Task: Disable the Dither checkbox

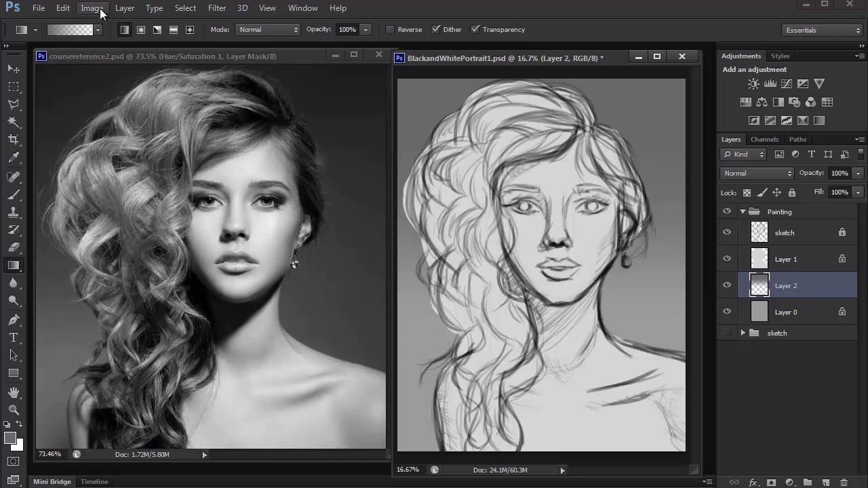Action: coord(436,30)
